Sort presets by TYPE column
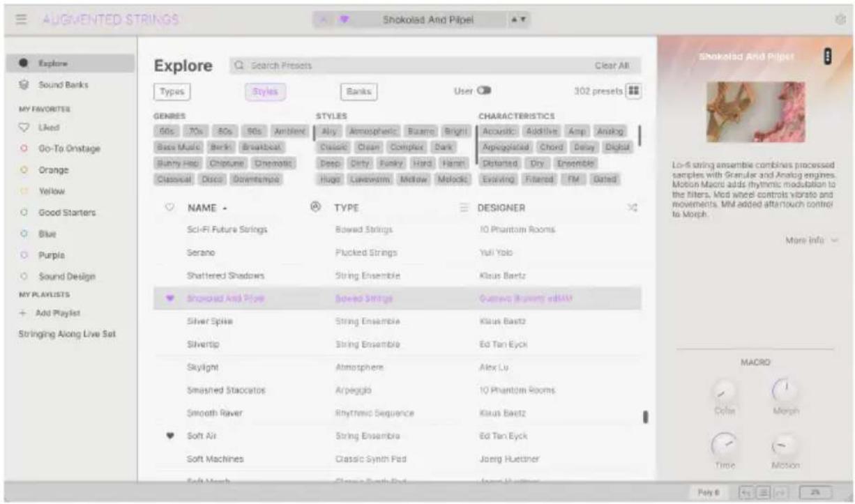 [347, 208]
